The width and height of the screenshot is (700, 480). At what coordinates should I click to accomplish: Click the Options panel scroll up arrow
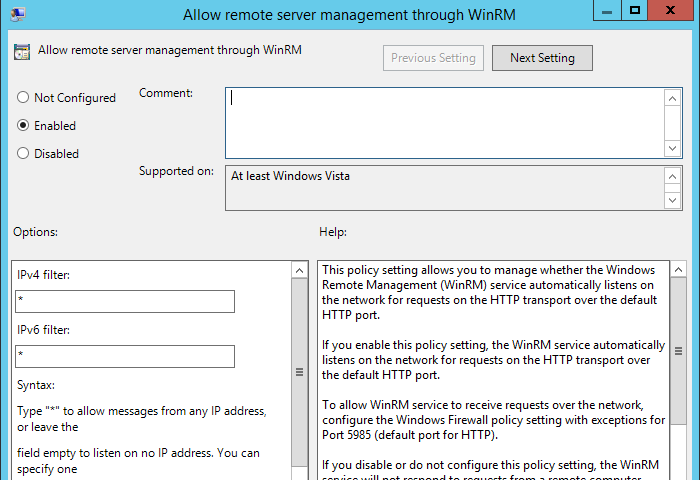300,271
